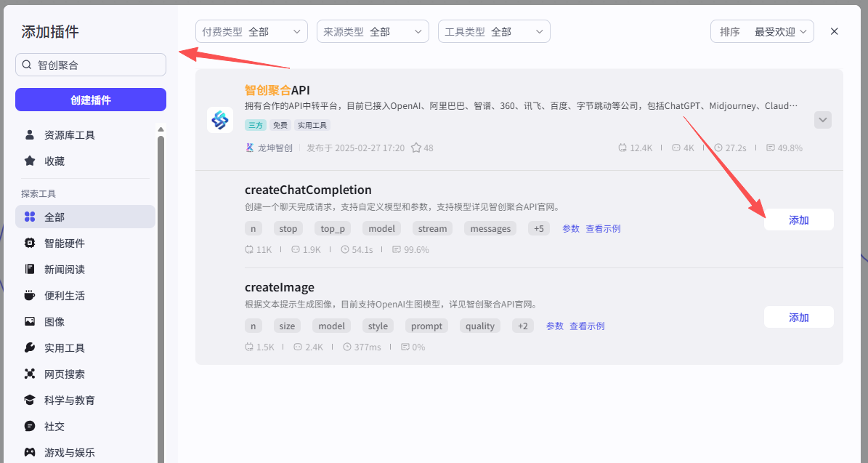The height and width of the screenshot is (463, 868).
Task: Click 添加 for createChatCompletion
Action: point(798,220)
